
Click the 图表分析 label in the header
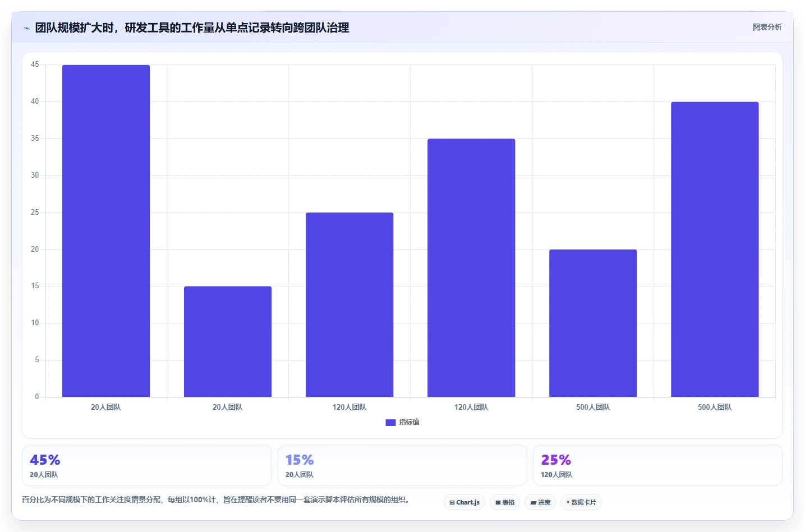pos(767,27)
